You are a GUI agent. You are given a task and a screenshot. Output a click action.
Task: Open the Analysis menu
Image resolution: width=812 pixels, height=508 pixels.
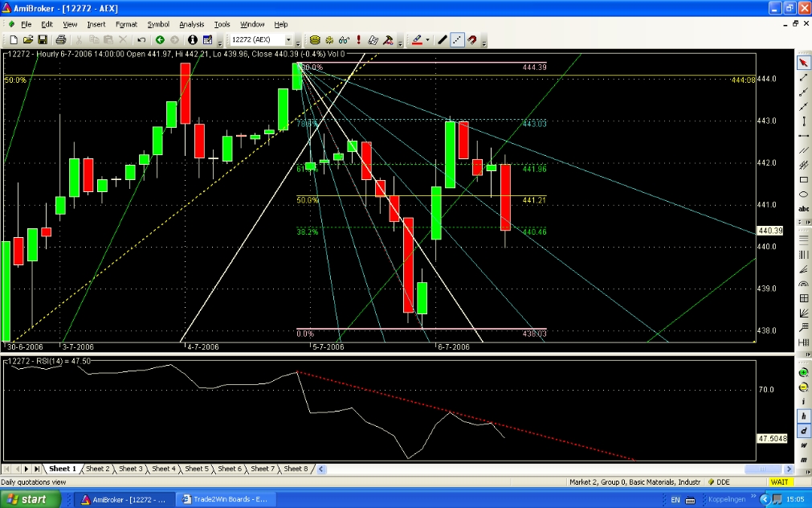(192, 24)
